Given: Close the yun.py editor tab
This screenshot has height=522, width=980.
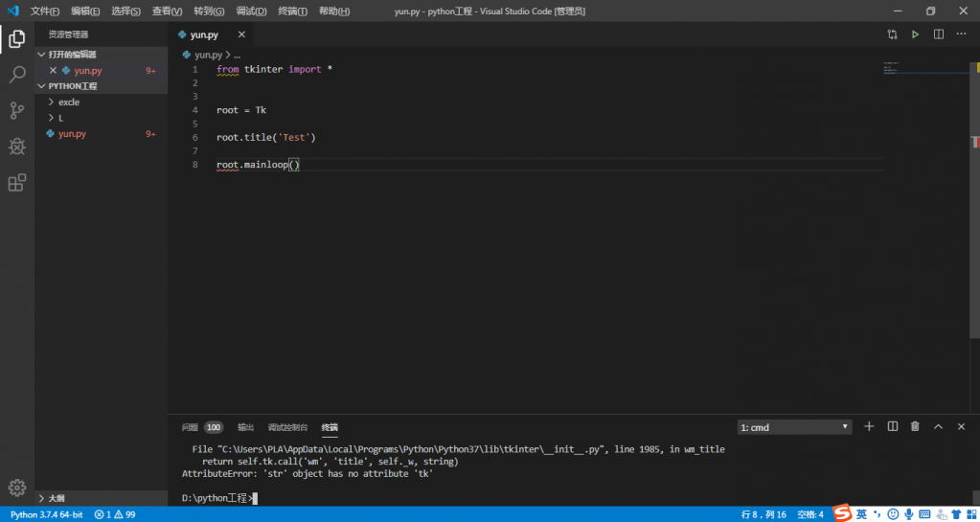Looking at the screenshot, I should point(241,34).
